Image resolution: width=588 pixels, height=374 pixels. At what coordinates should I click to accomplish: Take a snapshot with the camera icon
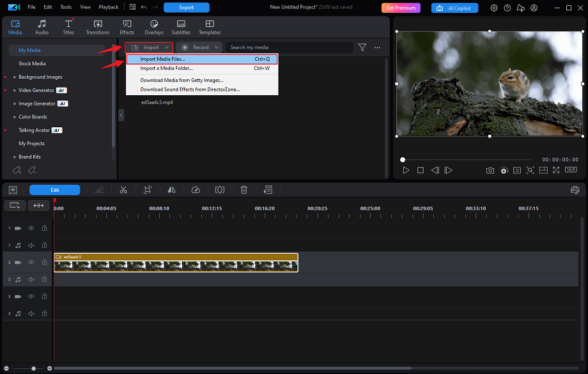(490, 171)
